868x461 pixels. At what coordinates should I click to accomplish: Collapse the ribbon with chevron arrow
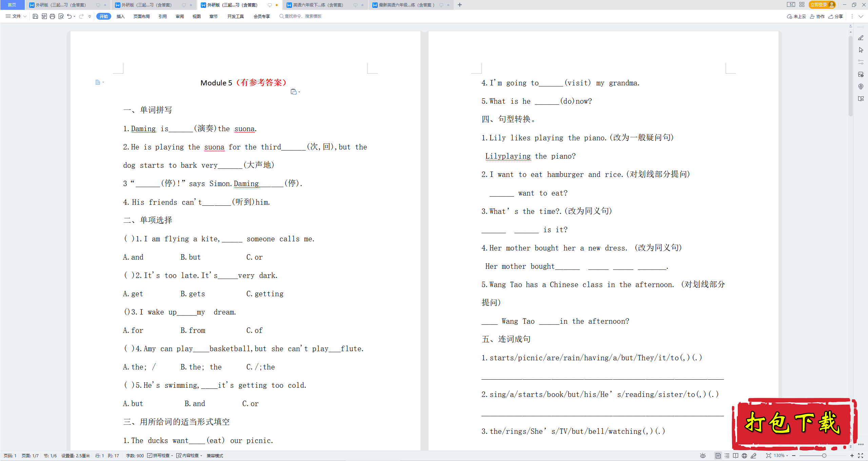point(861,16)
